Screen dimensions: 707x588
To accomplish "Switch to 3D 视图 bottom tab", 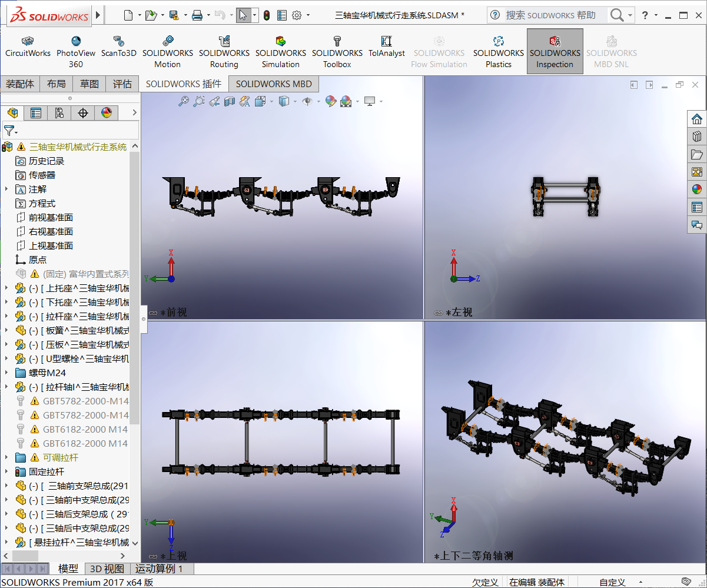I will click(x=107, y=569).
